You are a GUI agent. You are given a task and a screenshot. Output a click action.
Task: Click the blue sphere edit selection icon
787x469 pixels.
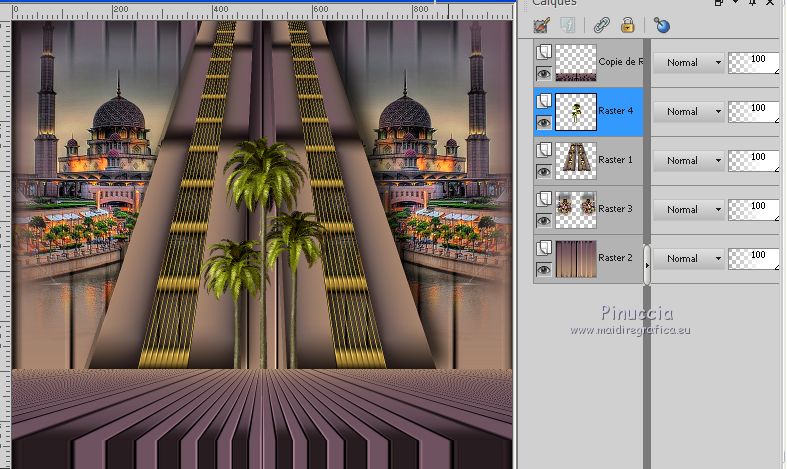(x=662, y=25)
